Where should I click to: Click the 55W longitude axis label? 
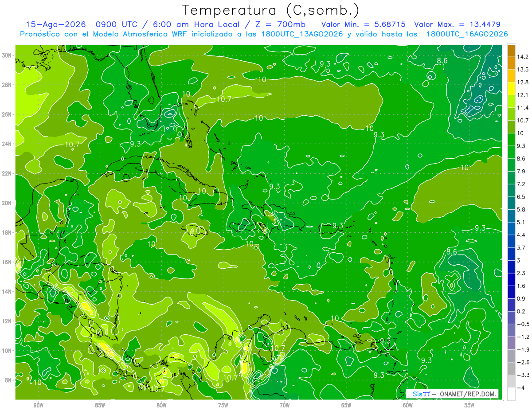469,405
